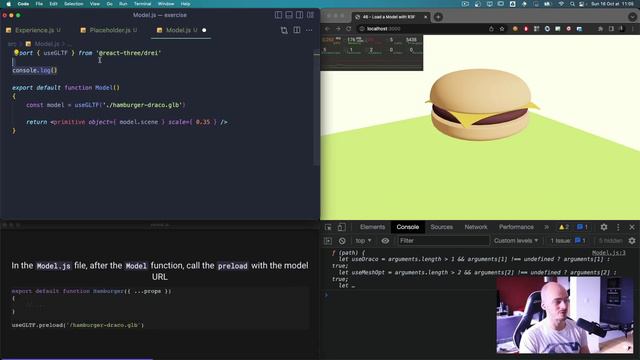Create a live expression with the eye icon
The image size is (640, 360).
coord(385,241)
